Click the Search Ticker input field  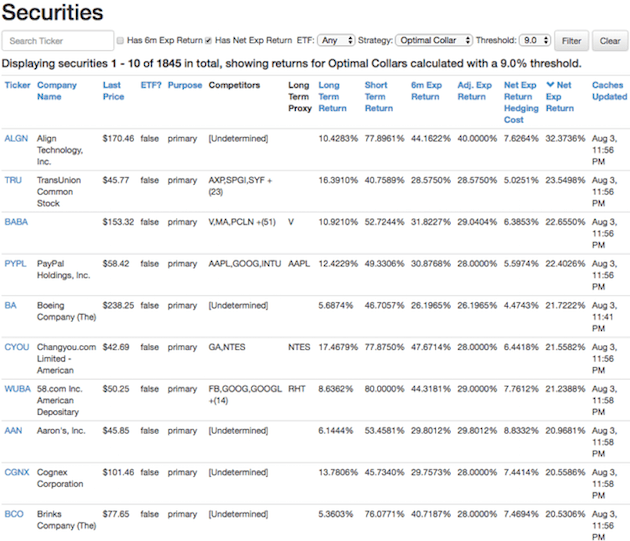(58, 41)
